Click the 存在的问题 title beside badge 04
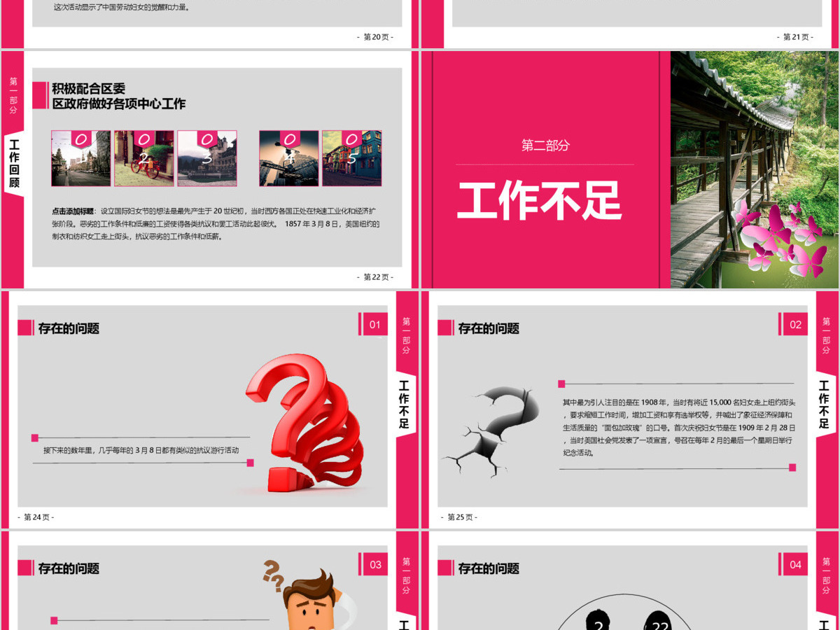This screenshot has height=630, width=840. [x=489, y=568]
